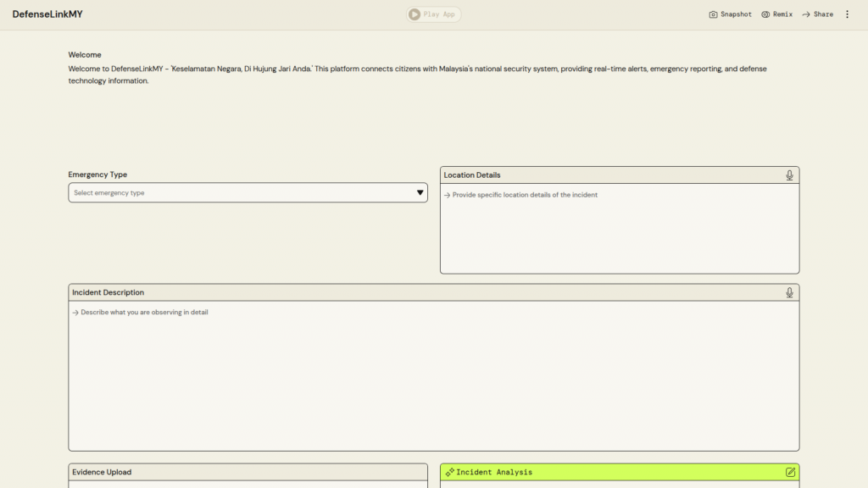Viewport: 868px width, 488px height.
Task: Take a Snapshot using the camera icon
Action: pyautogui.click(x=714, y=14)
